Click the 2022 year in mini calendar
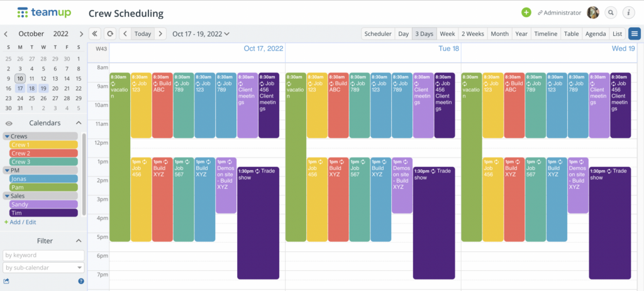The height and width of the screenshot is (291, 644). [x=61, y=34]
